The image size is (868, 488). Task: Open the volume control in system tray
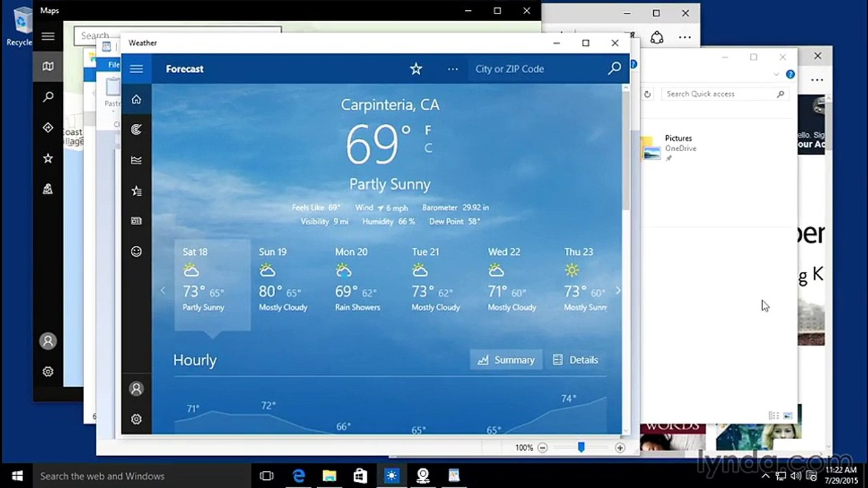click(796, 476)
